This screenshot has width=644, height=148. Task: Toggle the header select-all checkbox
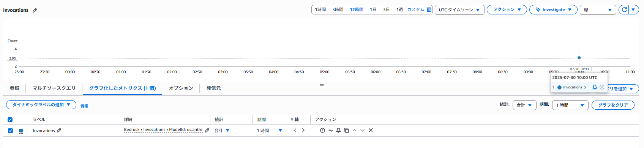pyautogui.click(x=10, y=120)
